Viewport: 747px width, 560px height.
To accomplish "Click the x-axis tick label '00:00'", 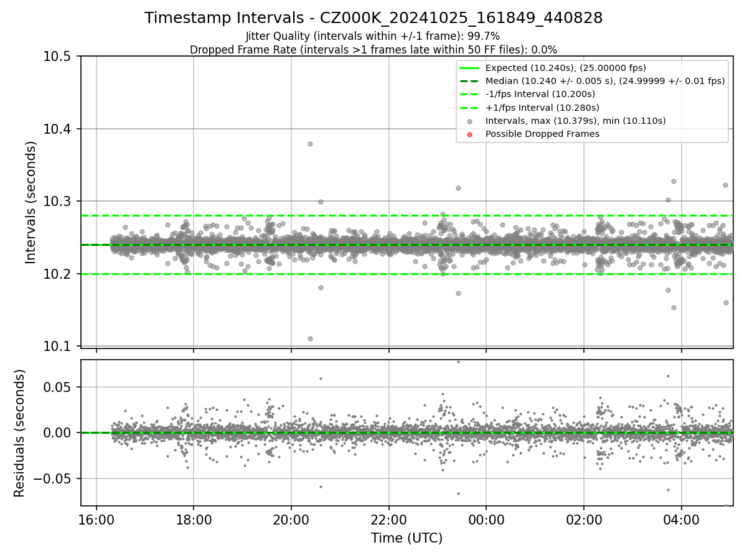I will 486,519.
